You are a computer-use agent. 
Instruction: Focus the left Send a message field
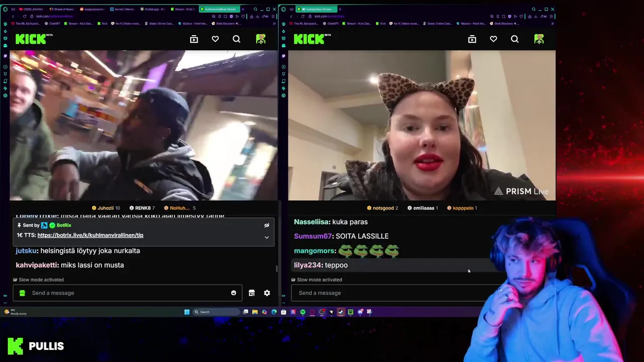[x=128, y=293]
